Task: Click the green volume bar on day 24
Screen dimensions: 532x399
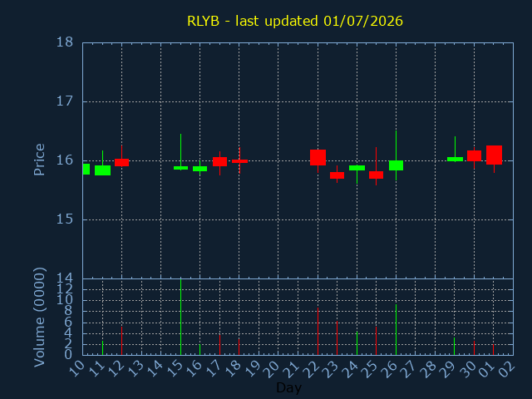Action: (x=357, y=343)
